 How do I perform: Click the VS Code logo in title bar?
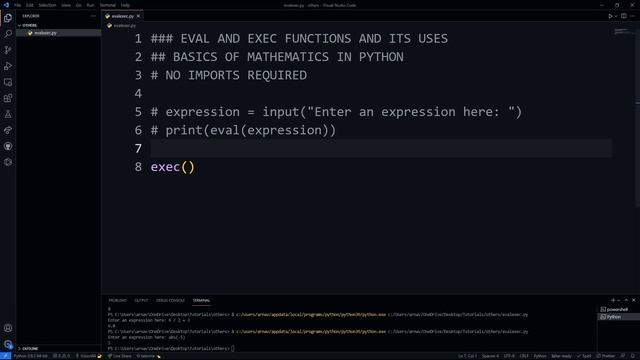coord(6,5)
